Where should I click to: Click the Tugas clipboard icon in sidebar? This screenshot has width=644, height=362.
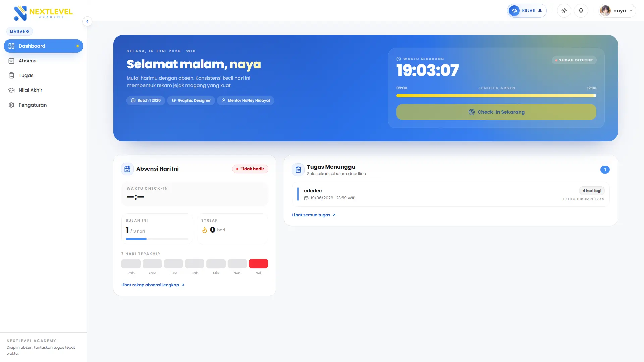point(11,75)
